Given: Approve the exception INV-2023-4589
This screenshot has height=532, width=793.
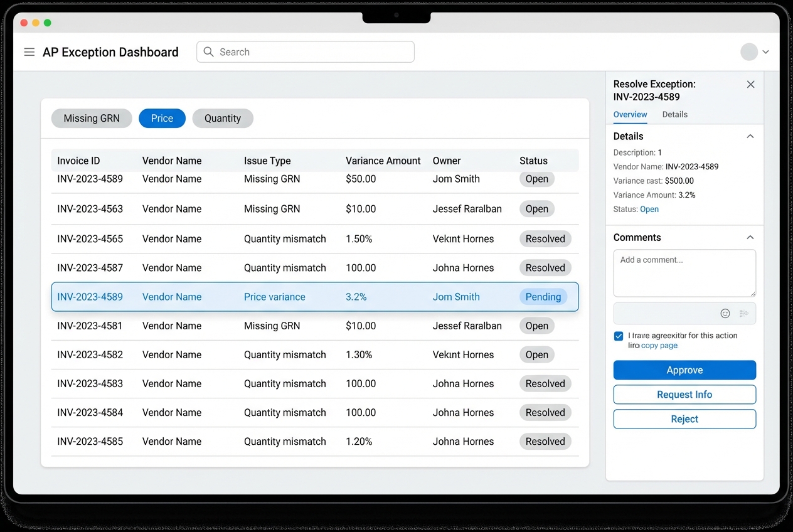Looking at the screenshot, I should pos(684,370).
